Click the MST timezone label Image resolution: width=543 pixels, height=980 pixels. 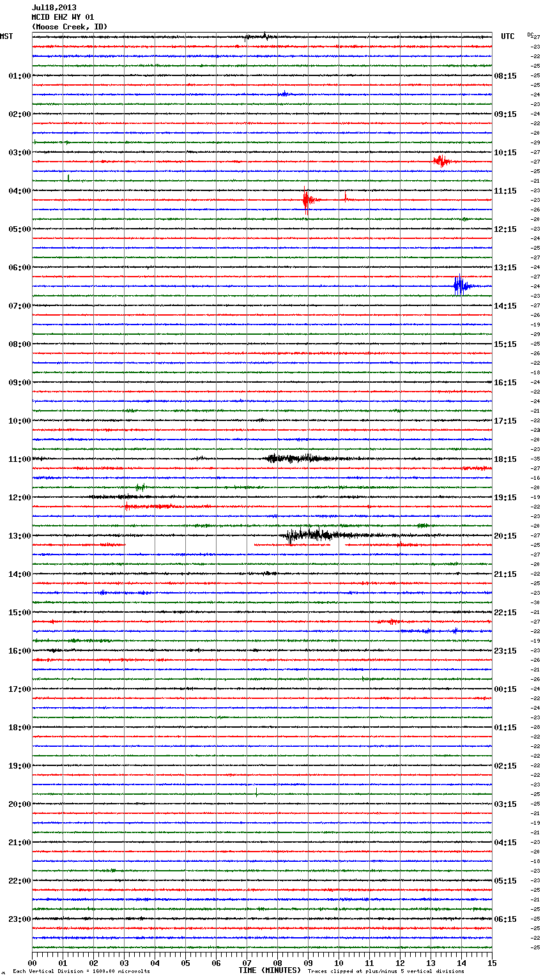tap(6, 36)
